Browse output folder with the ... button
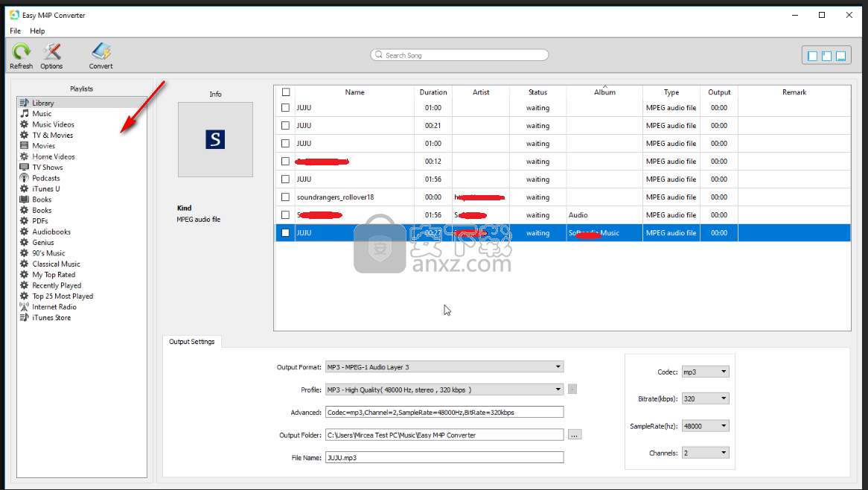 (575, 435)
